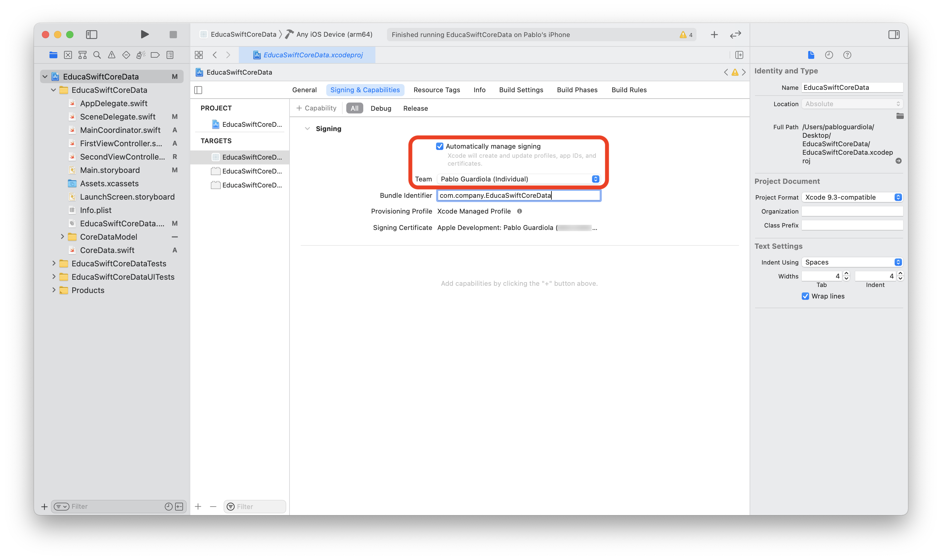Open the General tab
The width and height of the screenshot is (942, 560).
coord(304,90)
